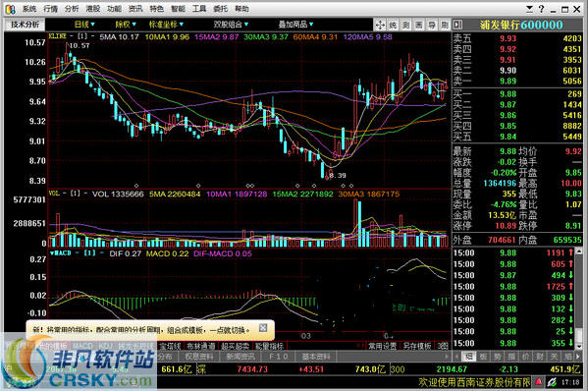Viewport: 588px width, 391px height.
Task: Click the red alert triangle status icon
Action: (x=539, y=382)
